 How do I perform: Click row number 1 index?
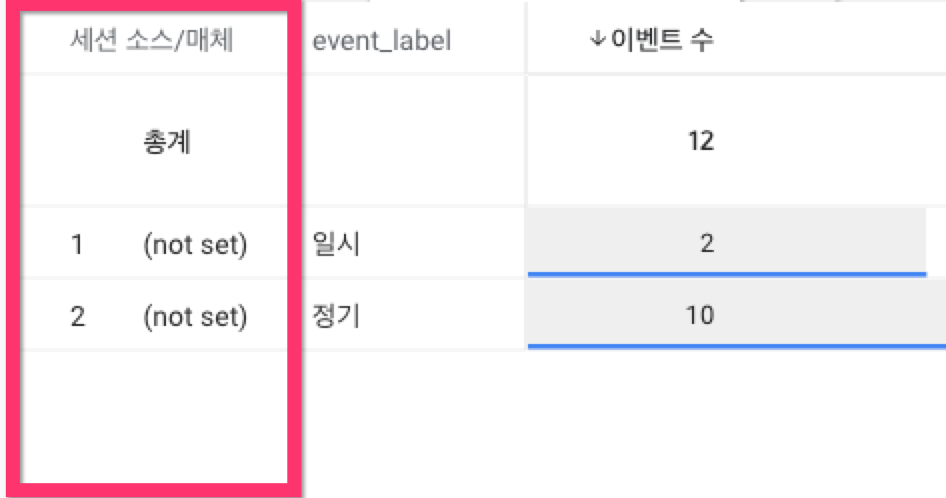[77, 244]
